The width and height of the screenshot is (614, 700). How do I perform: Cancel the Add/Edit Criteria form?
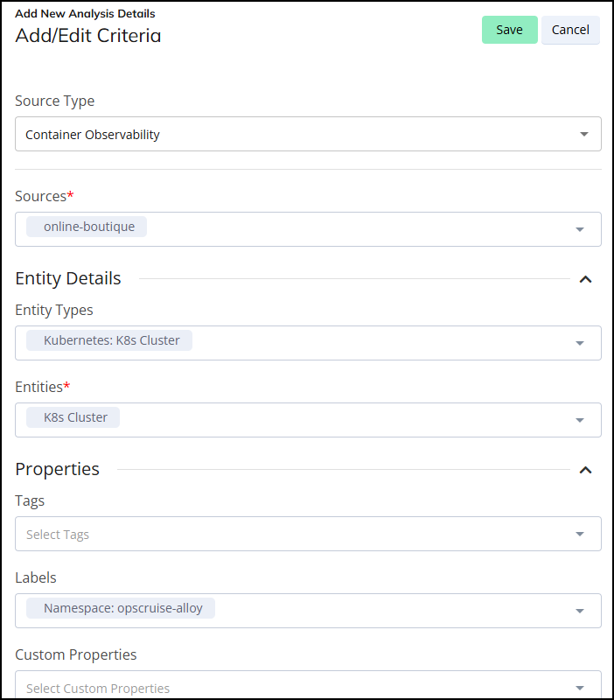570,30
